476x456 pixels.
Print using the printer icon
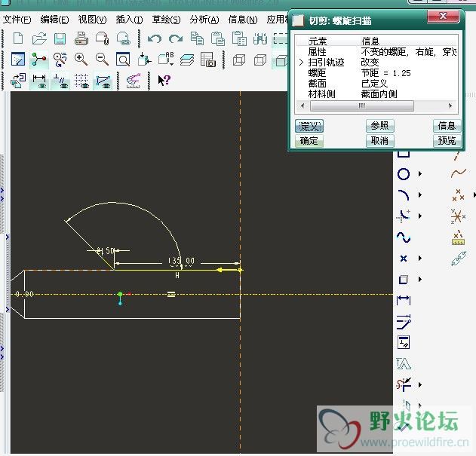coord(81,38)
